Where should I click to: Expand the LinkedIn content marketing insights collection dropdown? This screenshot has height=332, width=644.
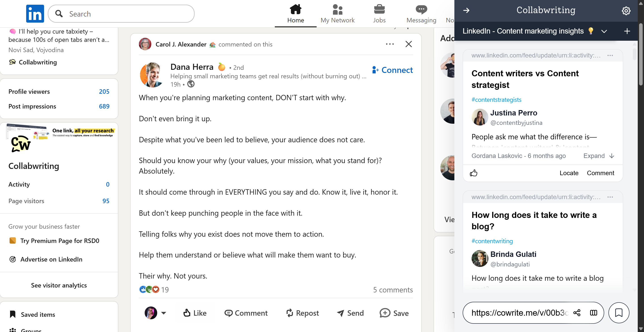pos(604,31)
